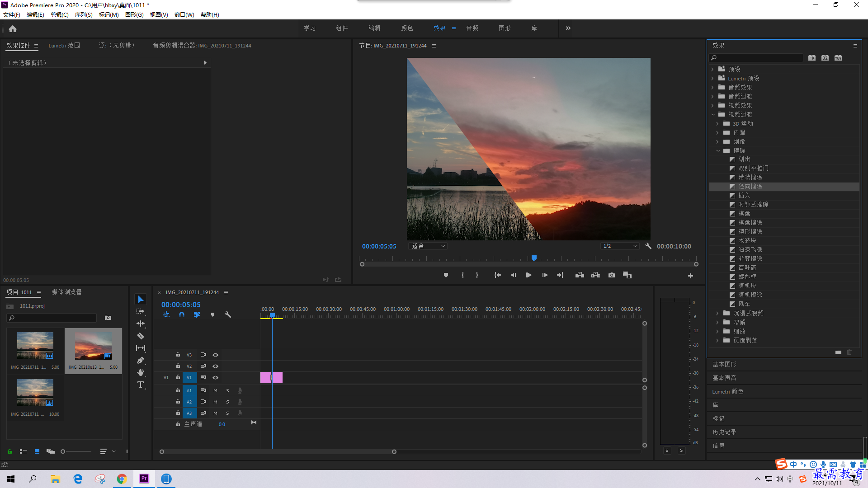Filter accelerated effects icon in Effects panel

coord(812,58)
